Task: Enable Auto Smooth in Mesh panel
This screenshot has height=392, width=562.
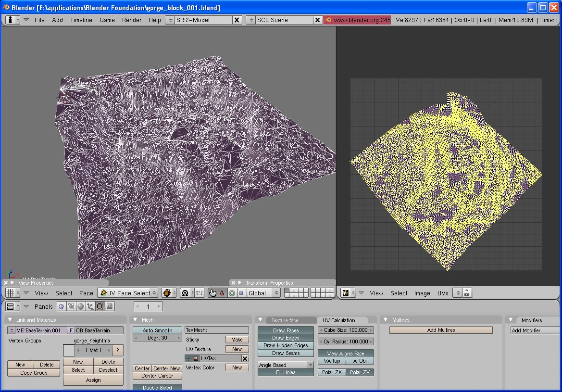Action: point(157,330)
